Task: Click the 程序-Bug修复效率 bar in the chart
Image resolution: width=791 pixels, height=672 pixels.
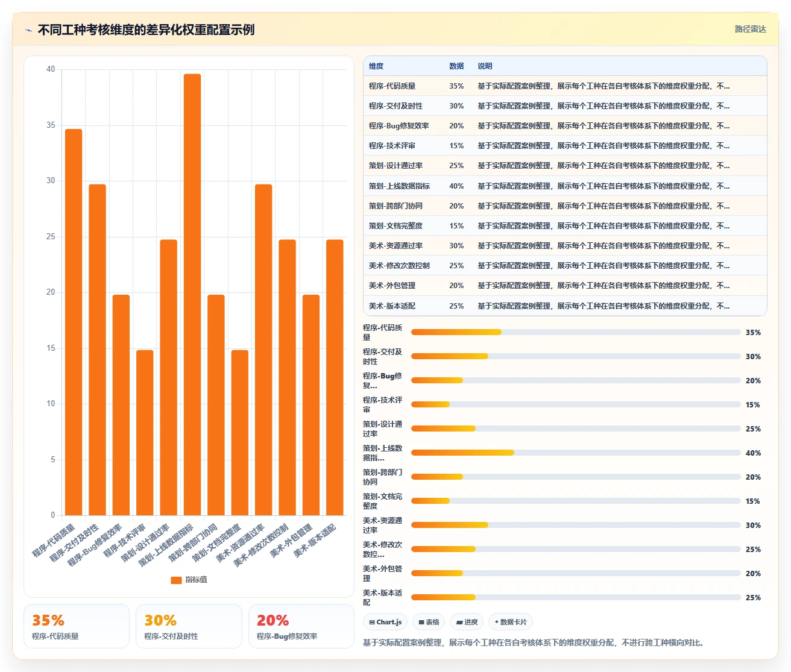Action: coord(121,405)
